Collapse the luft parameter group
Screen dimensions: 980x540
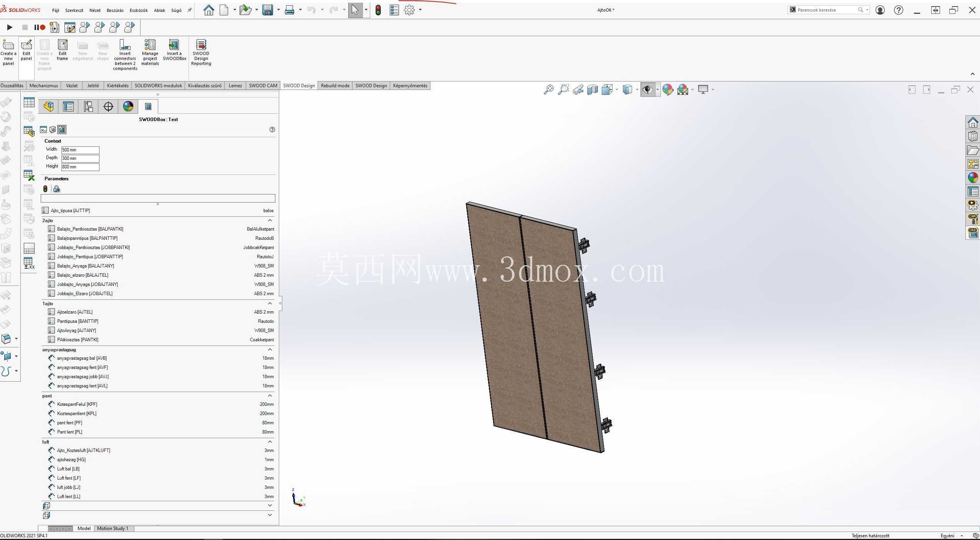point(270,442)
